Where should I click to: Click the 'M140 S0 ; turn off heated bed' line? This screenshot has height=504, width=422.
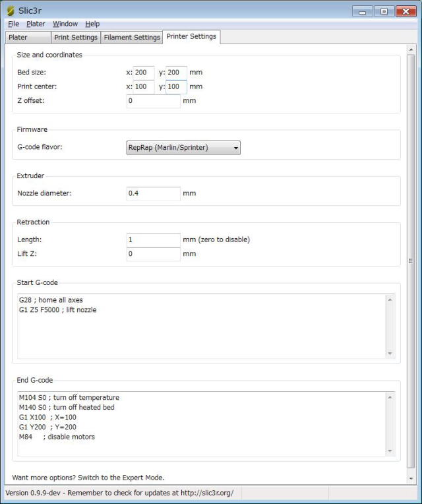click(67, 407)
